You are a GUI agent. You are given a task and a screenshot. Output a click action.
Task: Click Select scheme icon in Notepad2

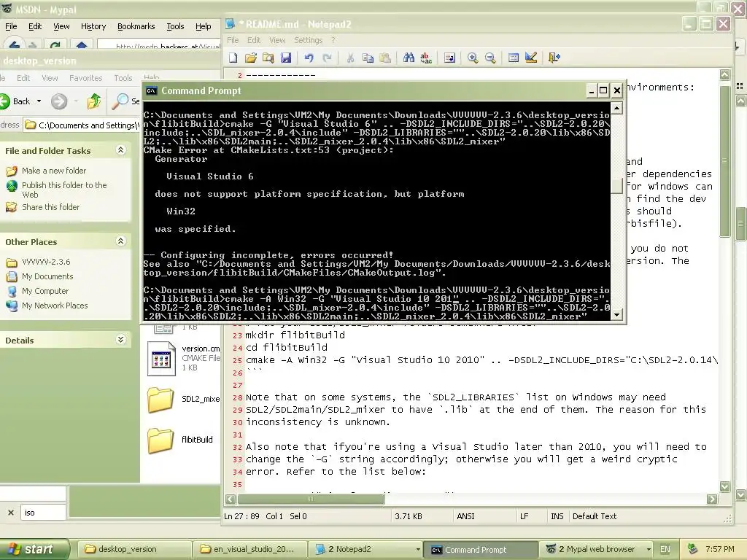tap(514, 58)
